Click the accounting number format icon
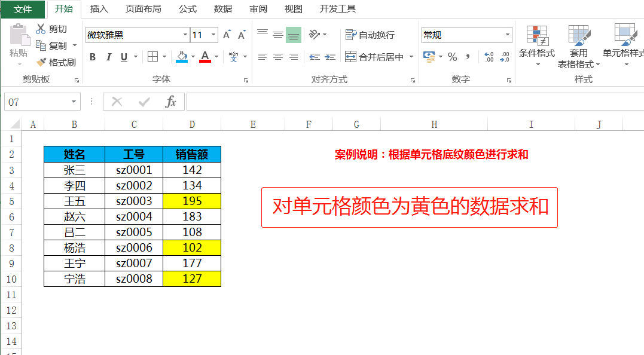The image size is (644, 355). pos(429,57)
